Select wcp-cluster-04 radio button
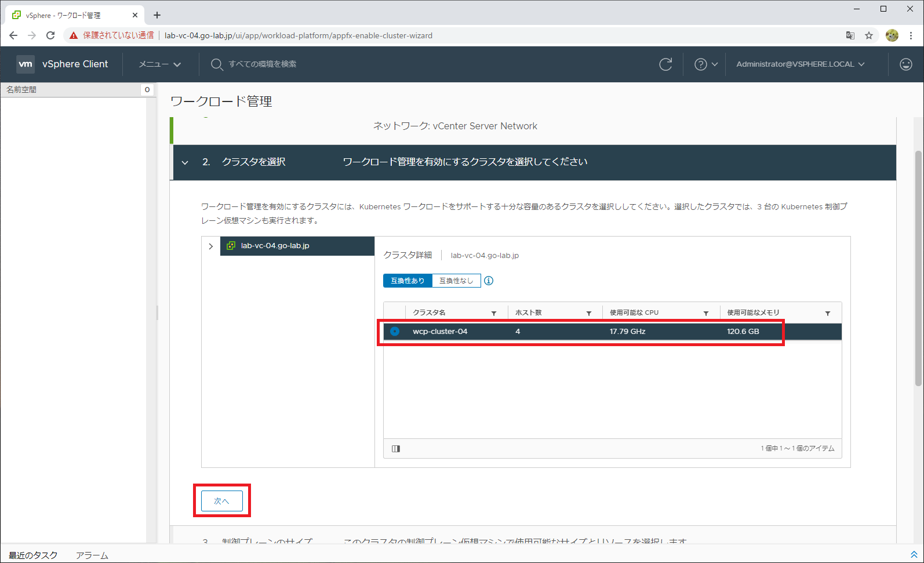This screenshot has height=563, width=924. coord(395,331)
